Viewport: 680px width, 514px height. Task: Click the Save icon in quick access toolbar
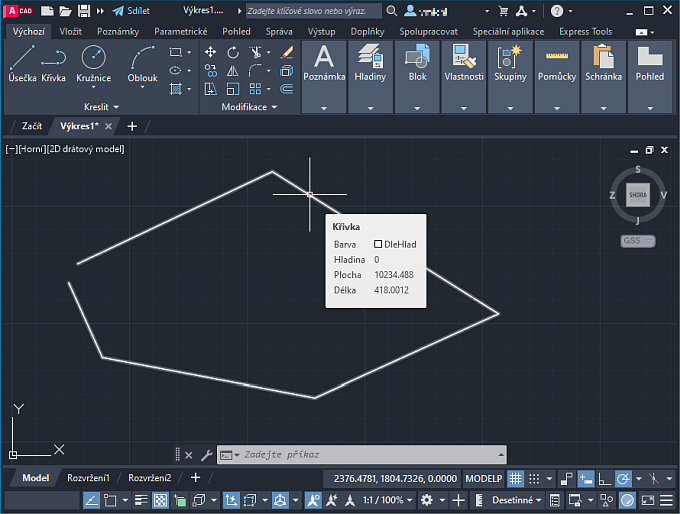[x=84, y=11]
